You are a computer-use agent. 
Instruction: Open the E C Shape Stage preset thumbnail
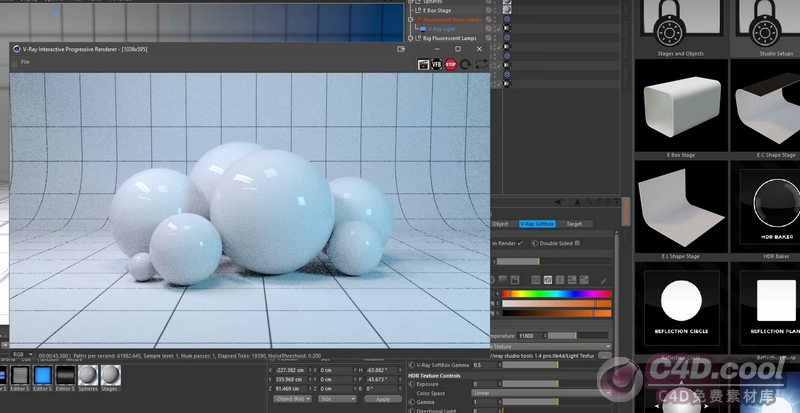[765, 105]
